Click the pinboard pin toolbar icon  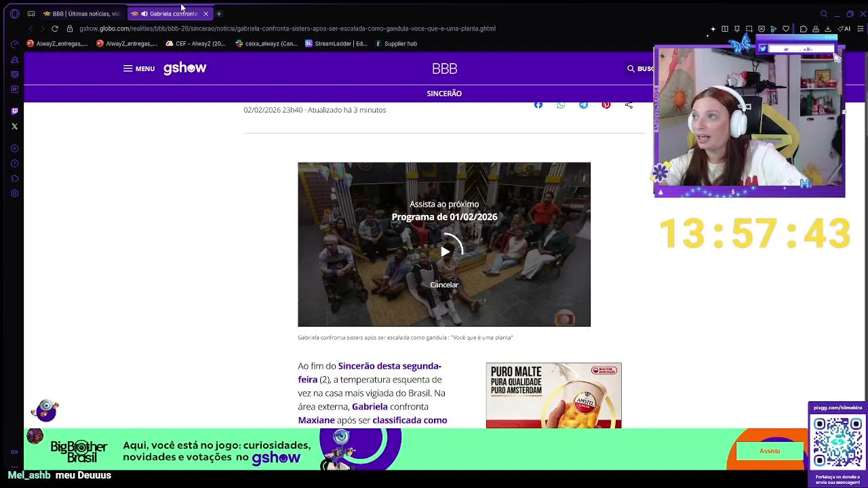click(737, 28)
